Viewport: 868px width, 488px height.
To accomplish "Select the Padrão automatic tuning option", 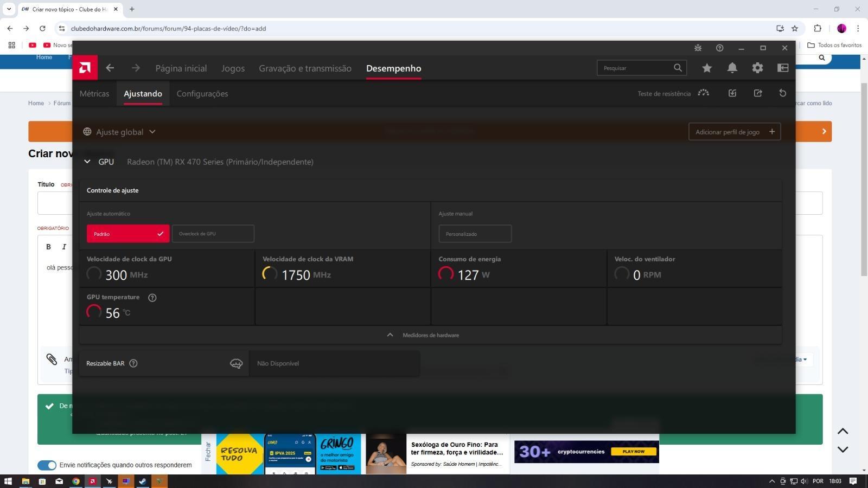I will [128, 234].
